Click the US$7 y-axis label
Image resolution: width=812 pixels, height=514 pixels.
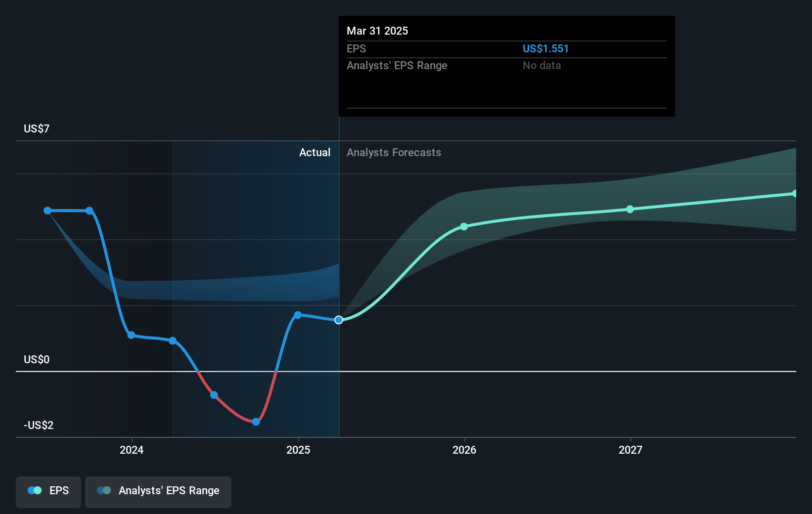(x=37, y=128)
